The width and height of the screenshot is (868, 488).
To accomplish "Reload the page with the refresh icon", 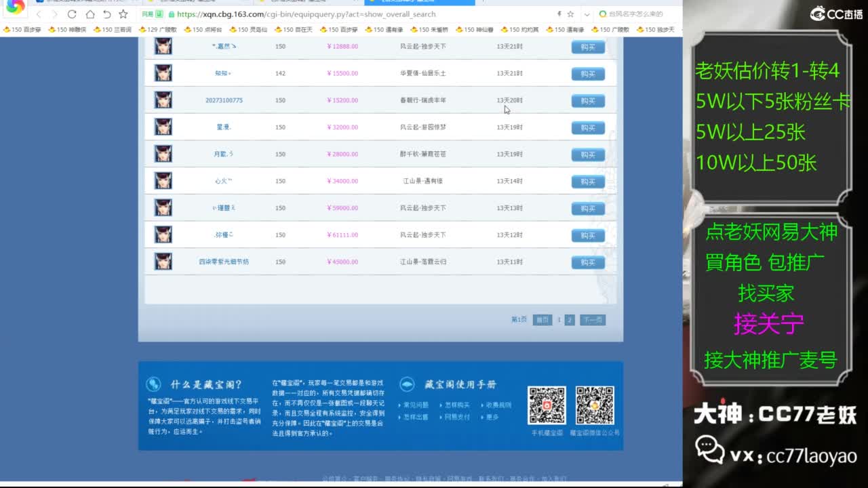I will 73,14.
